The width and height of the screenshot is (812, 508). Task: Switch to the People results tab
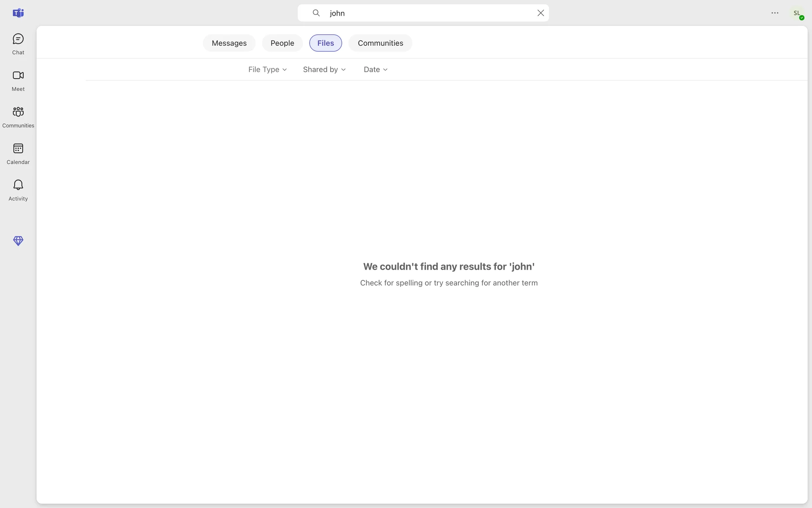282,43
